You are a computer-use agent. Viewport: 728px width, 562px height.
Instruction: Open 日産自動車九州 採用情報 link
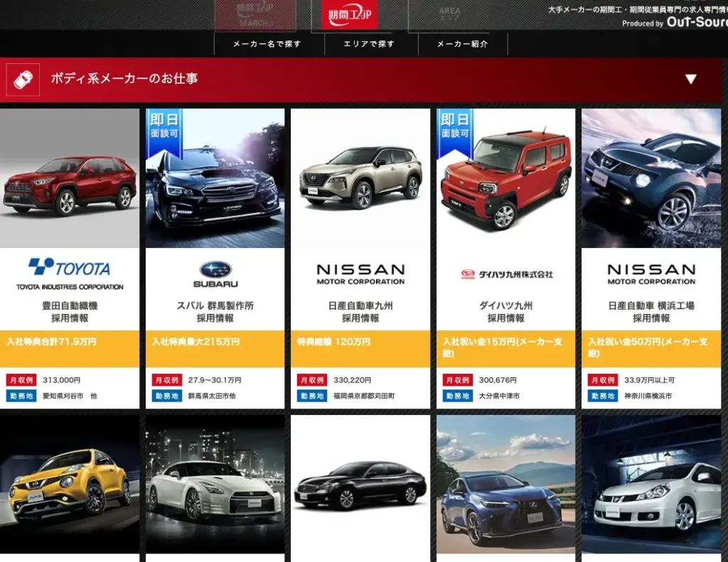(360, 312)
